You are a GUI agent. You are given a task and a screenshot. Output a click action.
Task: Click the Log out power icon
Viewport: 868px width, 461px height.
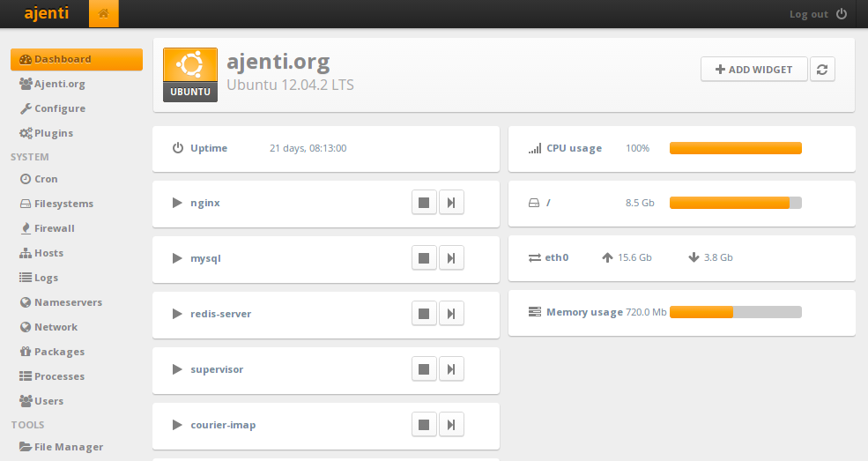tap(842, 14)
